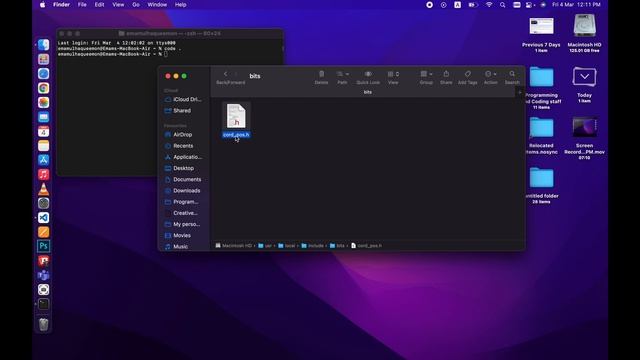Screen dimensions: 640x360
Task: Open the Finder menu in menu bar
Action: click(x=61, y=4)
